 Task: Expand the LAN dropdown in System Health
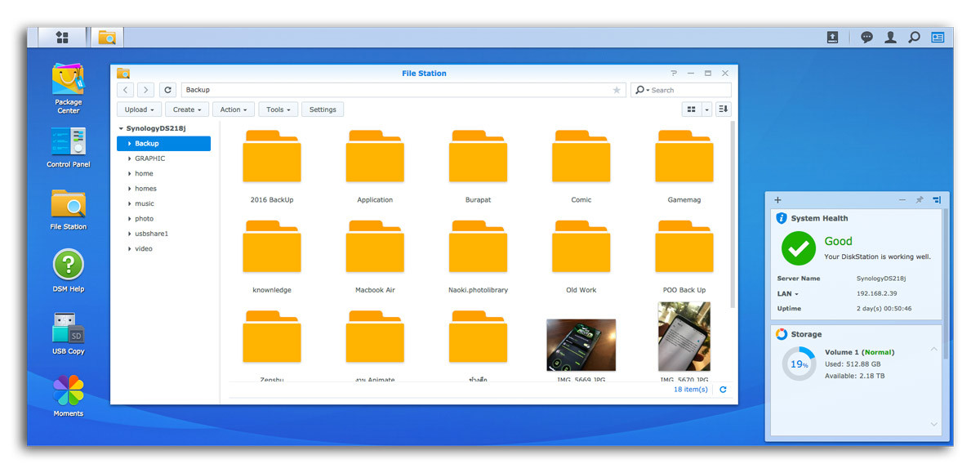[796, 294]
